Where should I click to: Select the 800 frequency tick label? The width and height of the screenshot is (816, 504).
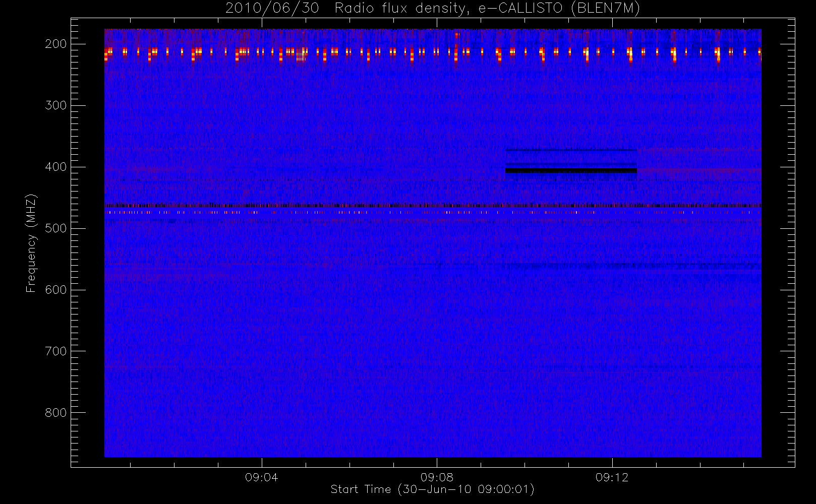(56, 413)
